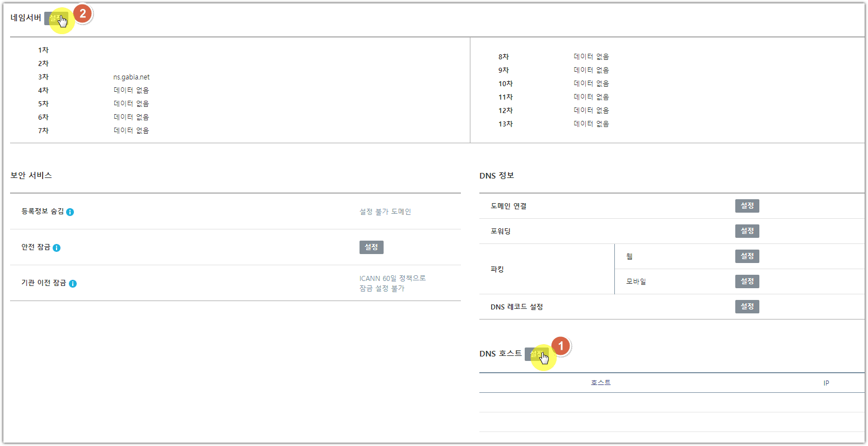Image resolution: width=868 pixels, height=446 pixels.
Task: Click the ICANN 60일 정책으로 notice
Action: (x=393, y=278)
